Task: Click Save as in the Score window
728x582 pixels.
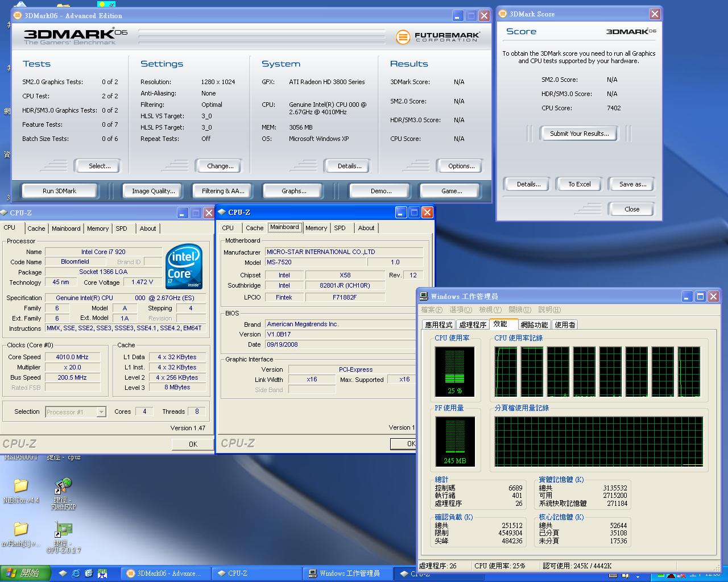Action: 632,184
